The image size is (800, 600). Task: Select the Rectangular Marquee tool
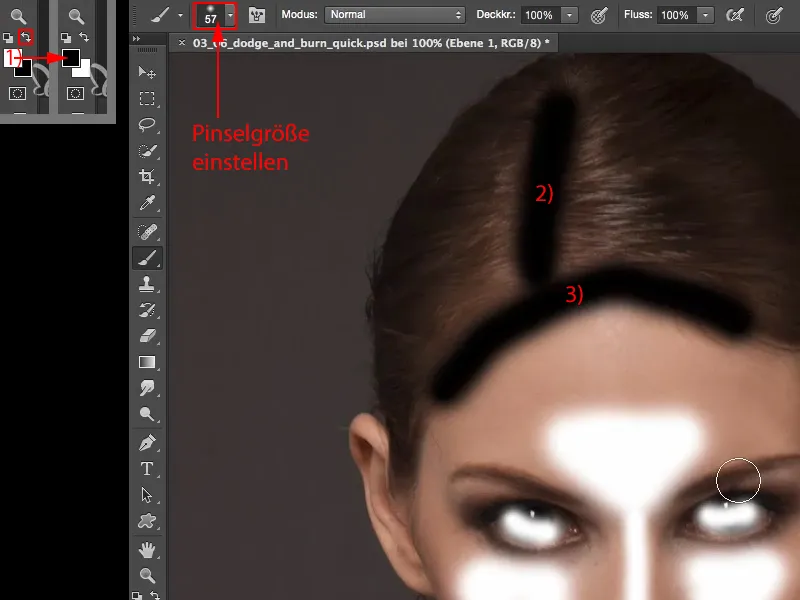(147, 99)
